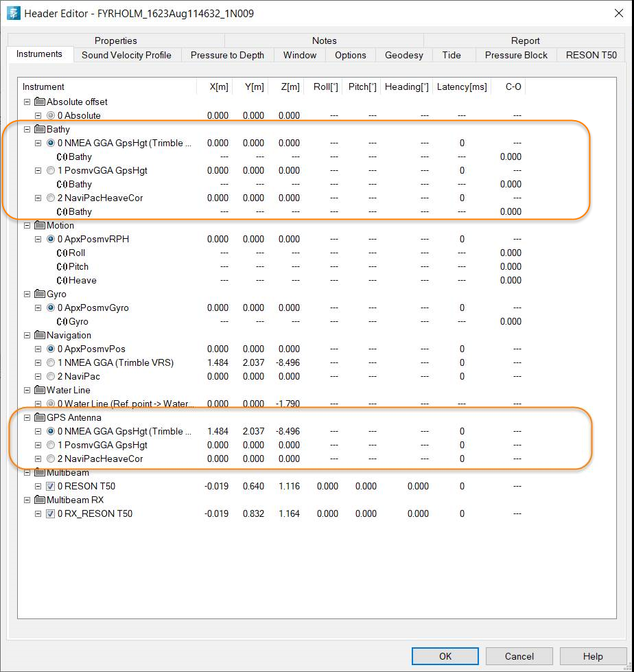
Task: Click the C-O icon beside Roll
Action: 62,253
